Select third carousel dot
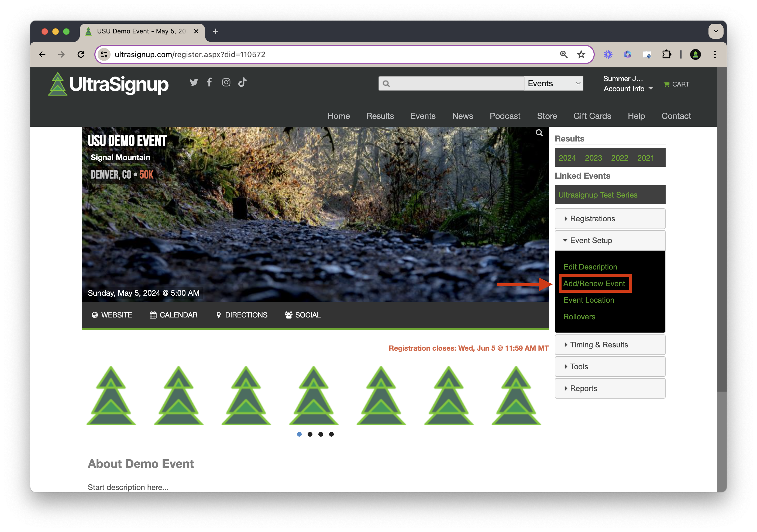 (321, 434)
